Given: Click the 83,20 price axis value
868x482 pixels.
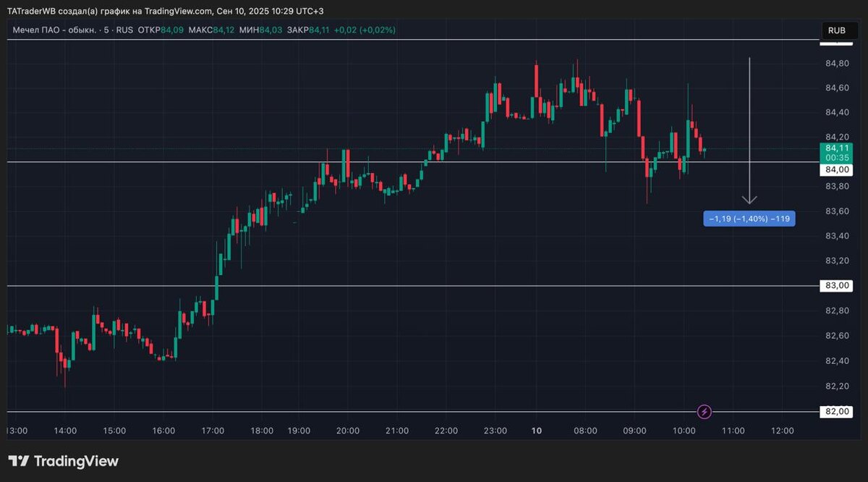Looking at the screenshot, I should (x=837, y=261).
